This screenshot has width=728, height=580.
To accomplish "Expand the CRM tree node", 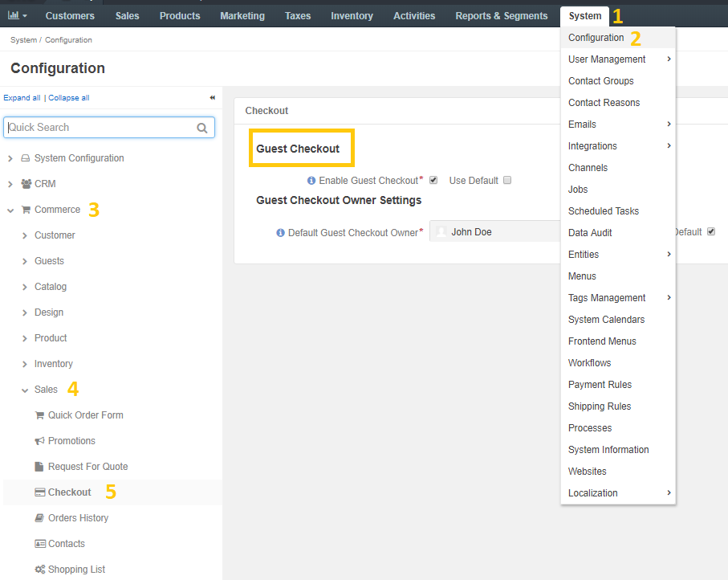I will point(10,184).
